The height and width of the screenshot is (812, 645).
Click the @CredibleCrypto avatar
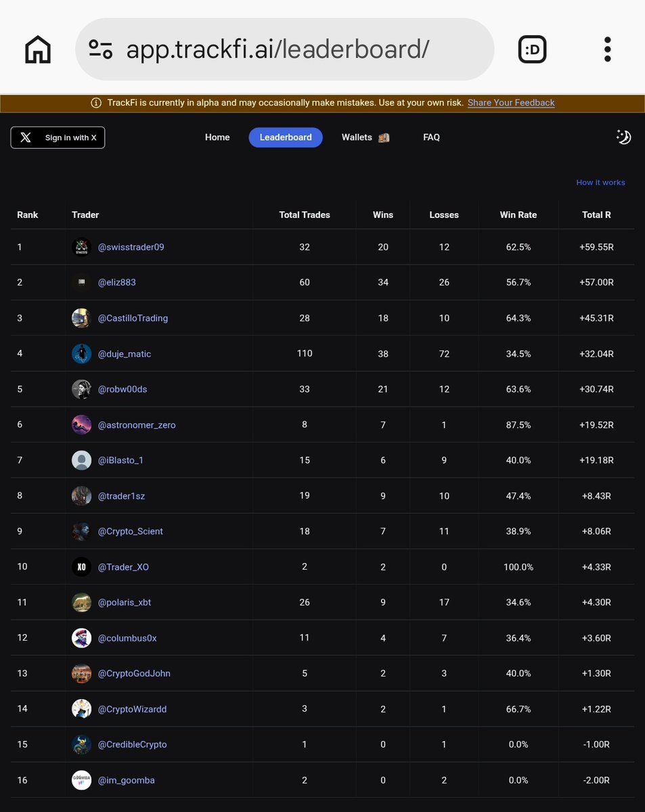[x=81, y=745]
